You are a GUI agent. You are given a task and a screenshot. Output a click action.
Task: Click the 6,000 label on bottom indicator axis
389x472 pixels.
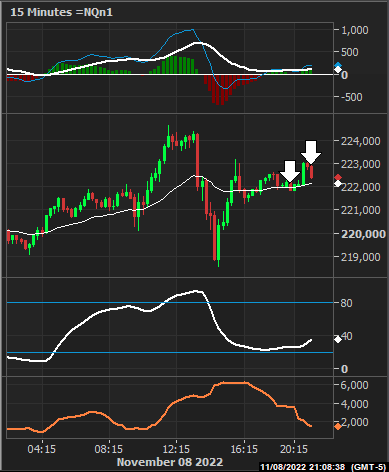click(354, 385)
